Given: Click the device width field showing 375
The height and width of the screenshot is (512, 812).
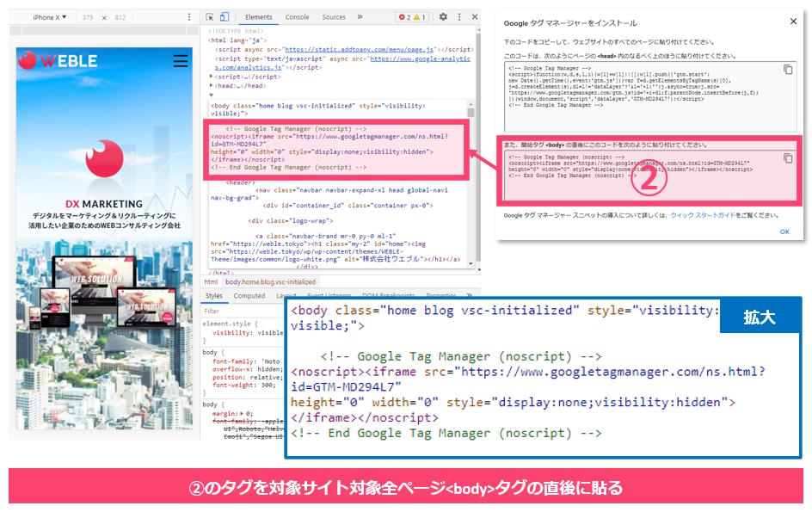Looking at the screenshot, I should [88, 17].
